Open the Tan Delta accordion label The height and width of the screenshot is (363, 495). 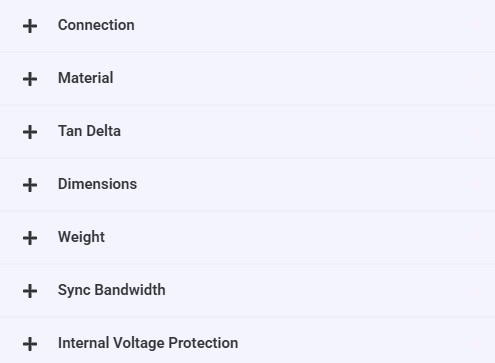89,131
